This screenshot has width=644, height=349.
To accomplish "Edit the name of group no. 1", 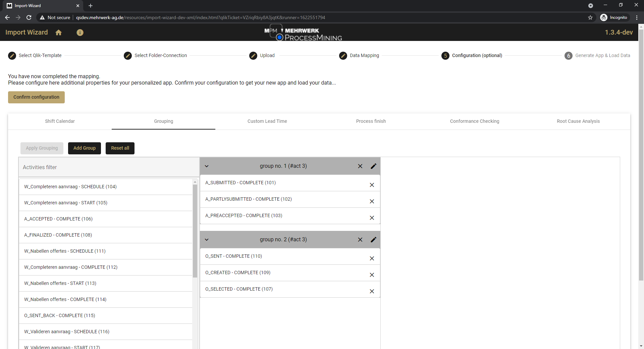I will 374,166.
